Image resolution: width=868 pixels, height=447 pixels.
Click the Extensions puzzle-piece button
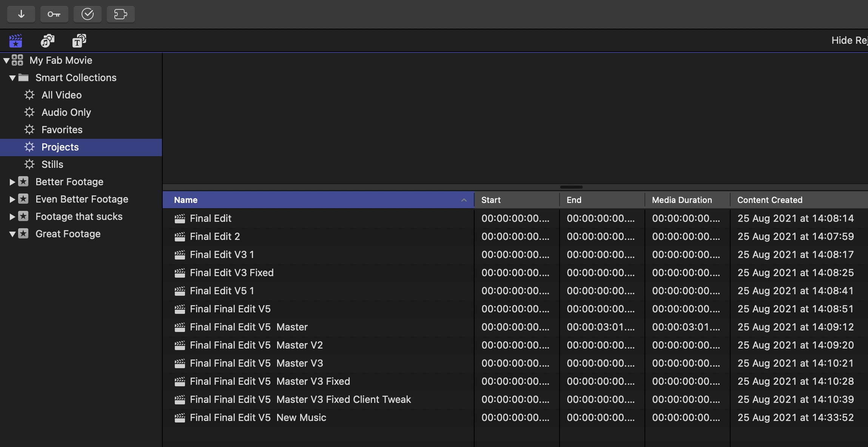point(120,14)
